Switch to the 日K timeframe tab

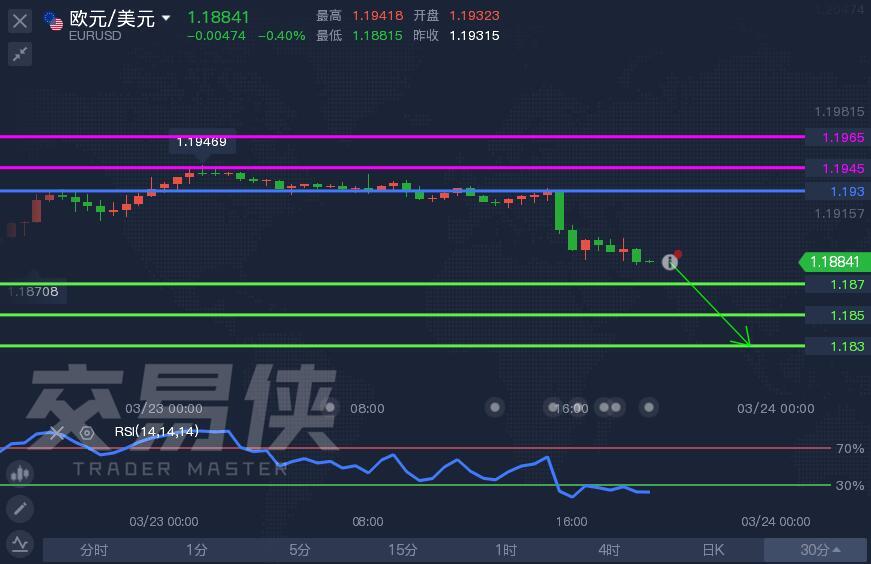(x=713, y=550)
